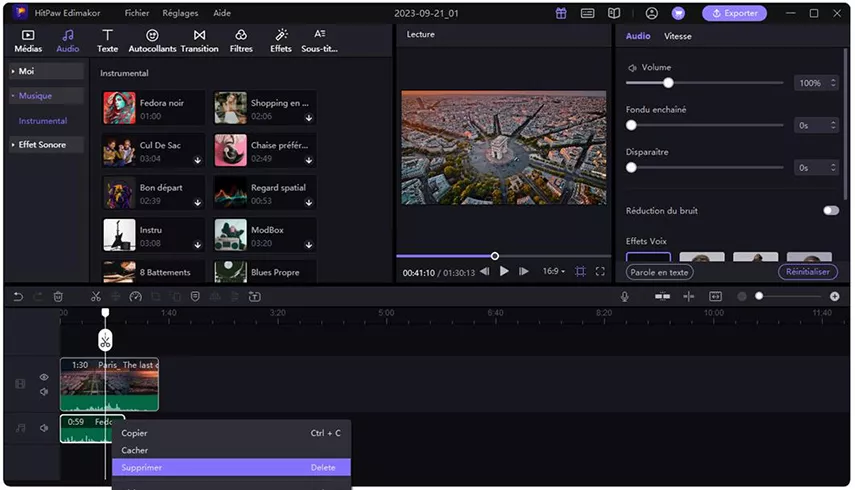Click the timeline split-align icon
The image size is (855, 490).
[689, 297]
